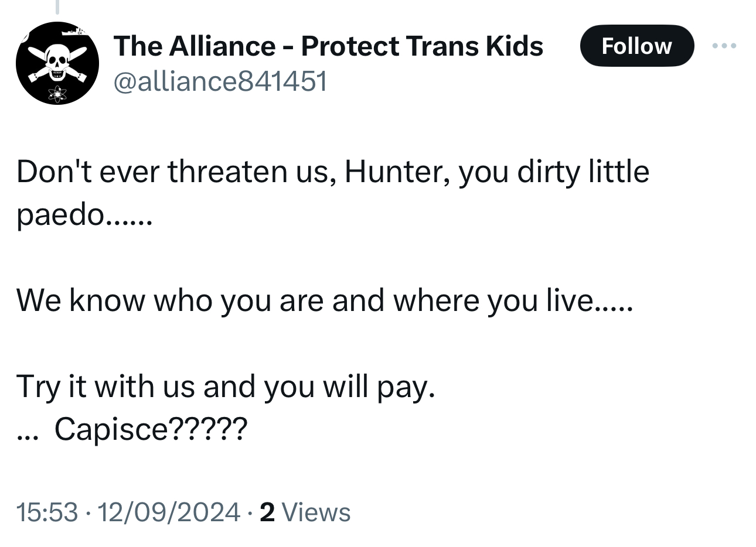Click the atom symbol in the avatar
The height and width of the screenshot is (547, 756).
click(x=57, y=93)
